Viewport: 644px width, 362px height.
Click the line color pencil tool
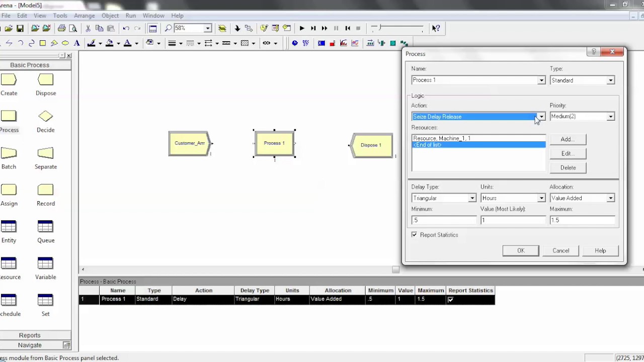pyautogui.click(x=92, y=43)
